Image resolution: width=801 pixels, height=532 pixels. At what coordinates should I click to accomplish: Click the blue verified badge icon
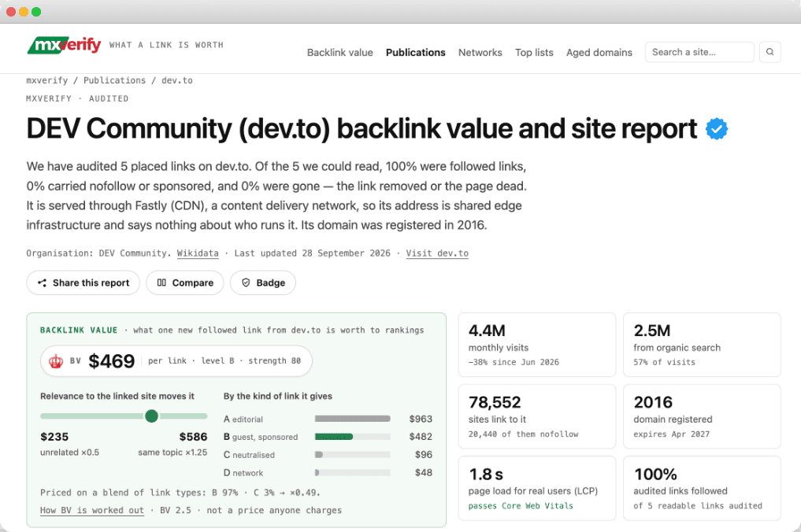click(x=717, y=128)
